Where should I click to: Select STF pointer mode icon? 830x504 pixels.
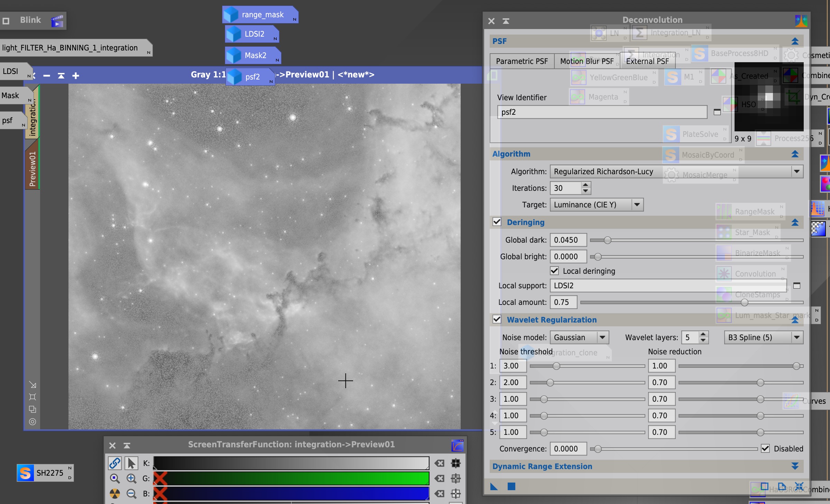[131, 463]
